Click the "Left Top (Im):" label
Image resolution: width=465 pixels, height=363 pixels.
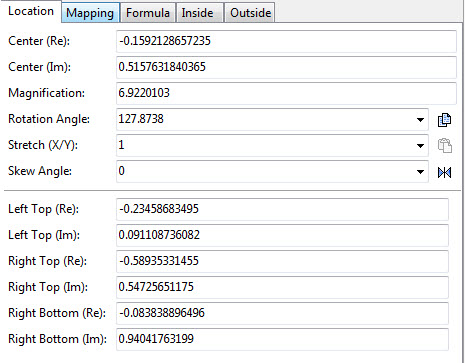[x=44, y=235]
